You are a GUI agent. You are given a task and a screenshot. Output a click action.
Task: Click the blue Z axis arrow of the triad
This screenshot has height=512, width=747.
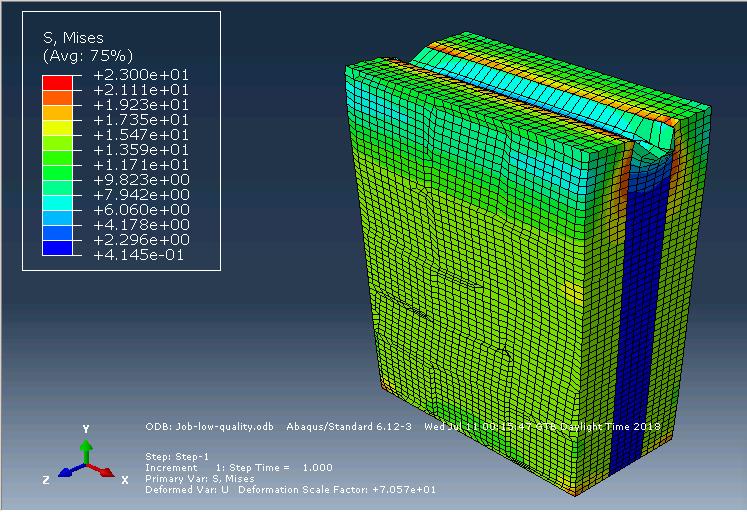71,470
